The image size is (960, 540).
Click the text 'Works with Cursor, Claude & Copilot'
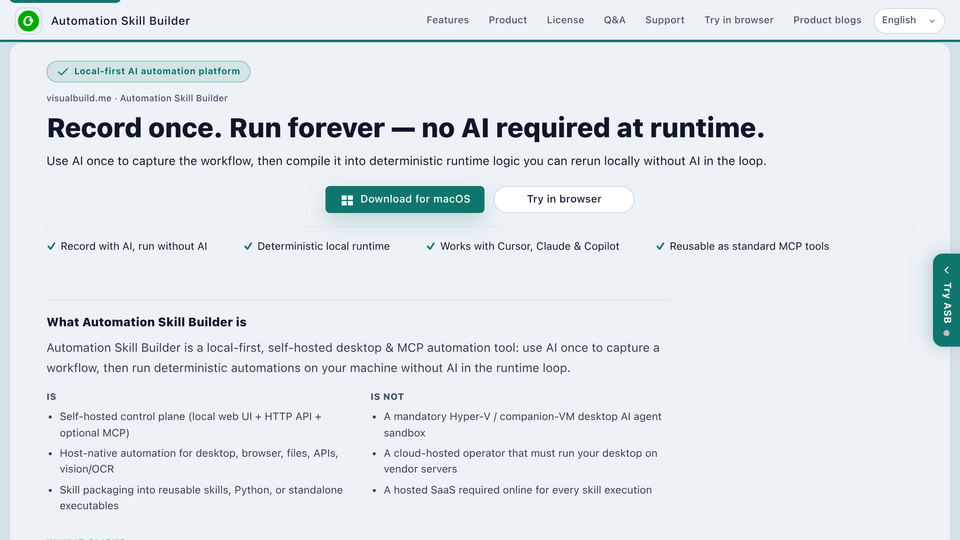pos(530,246)
